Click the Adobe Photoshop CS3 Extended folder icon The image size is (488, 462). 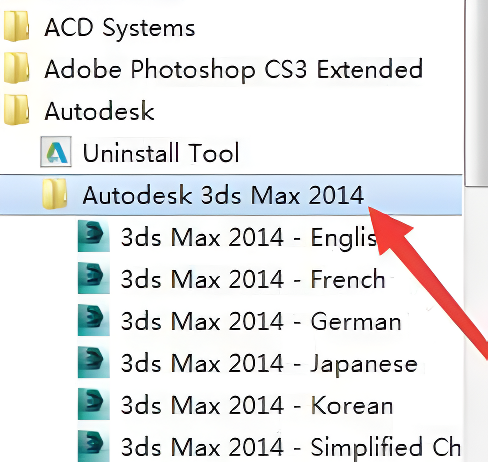[x=16, y=68]
